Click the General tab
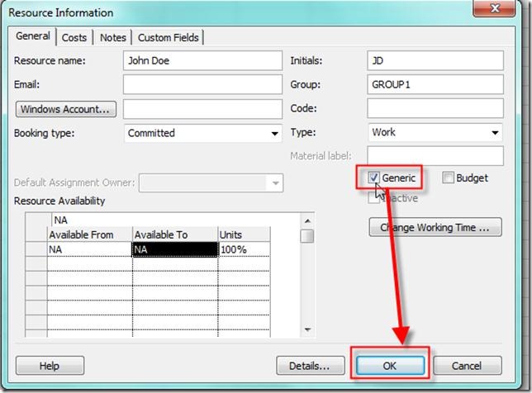 (x=33, y=37)
